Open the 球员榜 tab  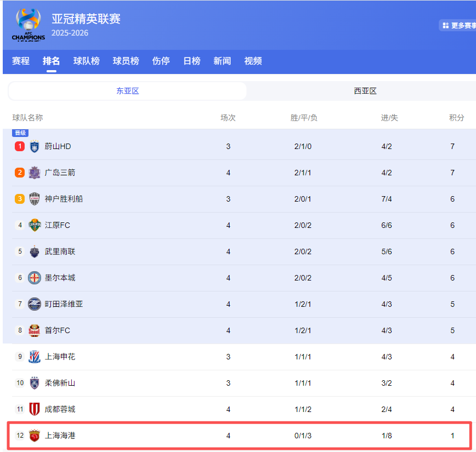(x=126, y=61)
